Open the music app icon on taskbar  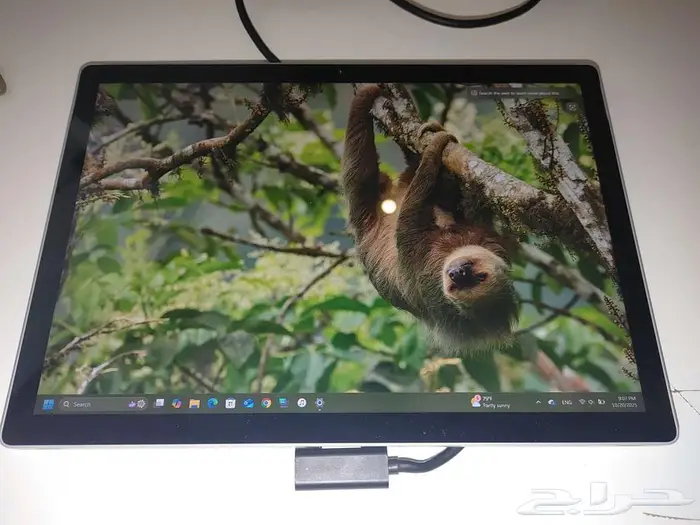[x=301, y=403]
